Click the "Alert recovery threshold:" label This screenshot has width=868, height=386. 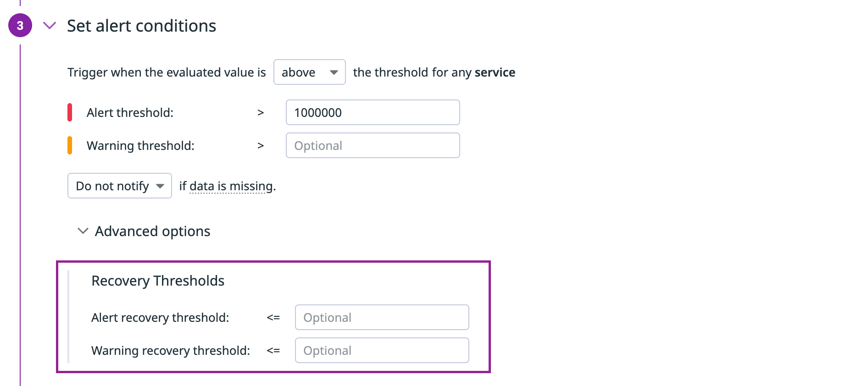(160, 318)
